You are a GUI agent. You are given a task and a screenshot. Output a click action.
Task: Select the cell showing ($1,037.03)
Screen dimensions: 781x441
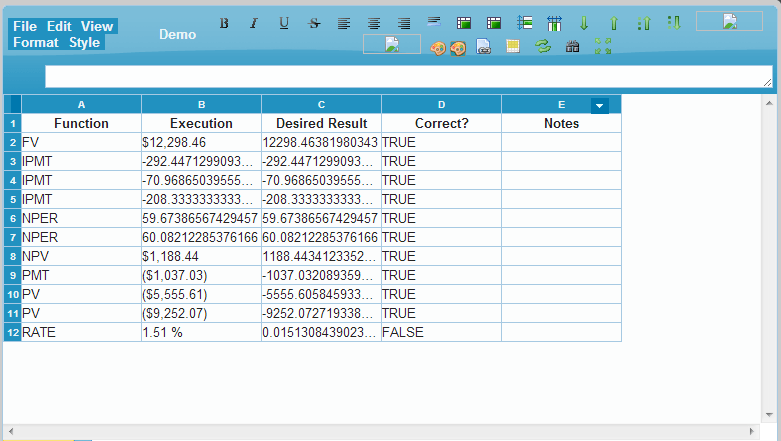(201, 276)
